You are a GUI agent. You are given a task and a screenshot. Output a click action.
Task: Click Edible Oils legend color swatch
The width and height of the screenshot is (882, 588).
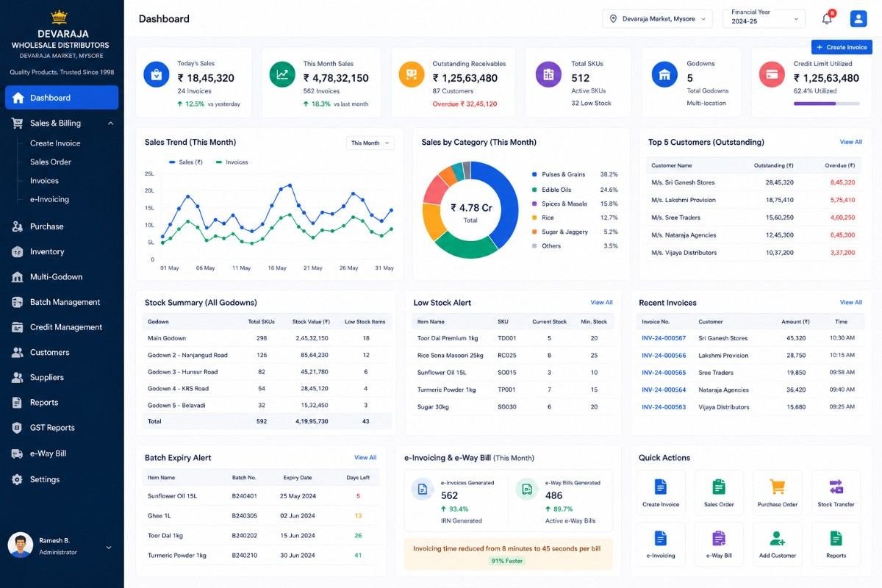point(534,190)
